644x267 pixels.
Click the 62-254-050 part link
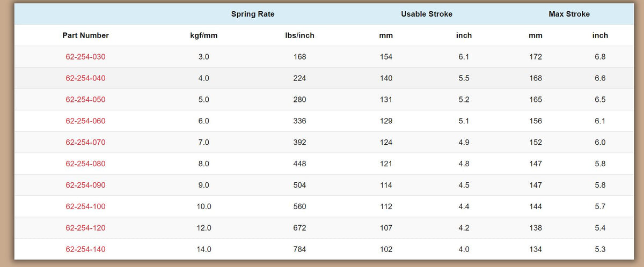(x=85, y=100)
